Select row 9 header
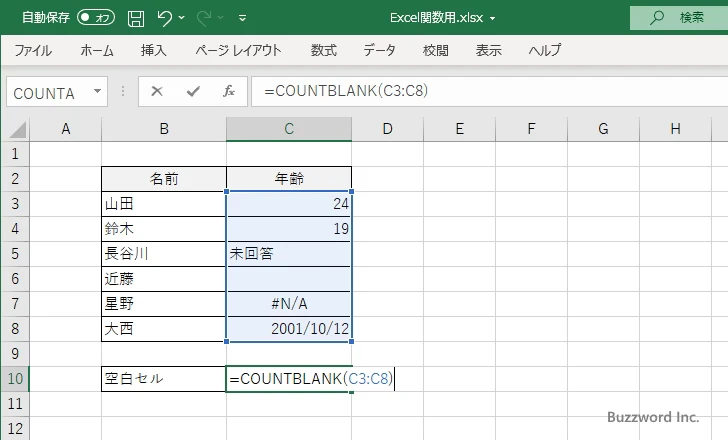The height and width of the screenshot is (440, 728). pyautogui.click(x=15, y=354)
